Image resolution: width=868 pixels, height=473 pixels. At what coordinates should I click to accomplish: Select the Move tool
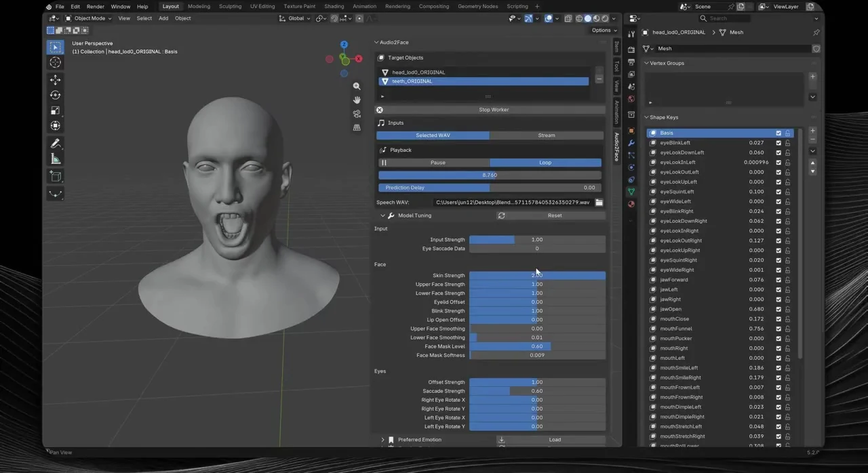(56, 80)
